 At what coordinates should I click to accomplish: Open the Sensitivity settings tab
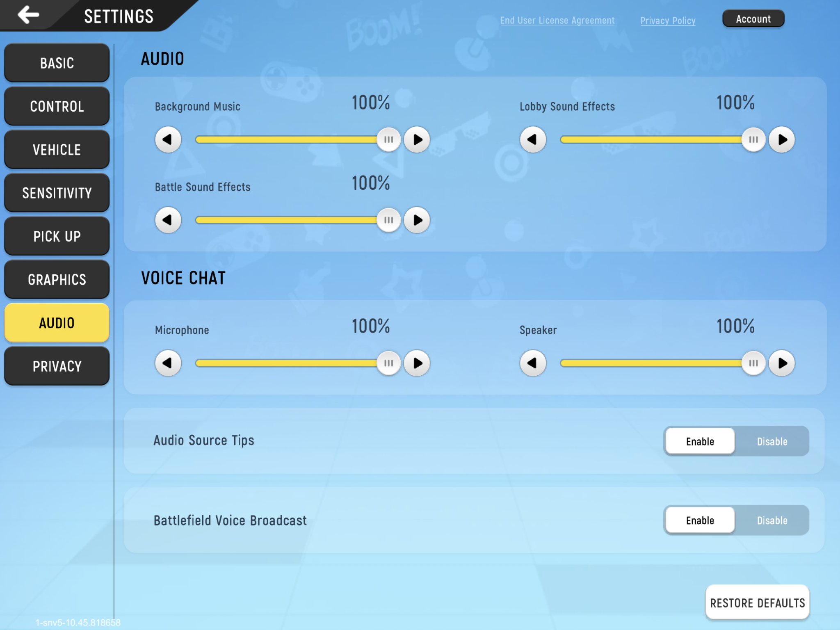(57, 193)
